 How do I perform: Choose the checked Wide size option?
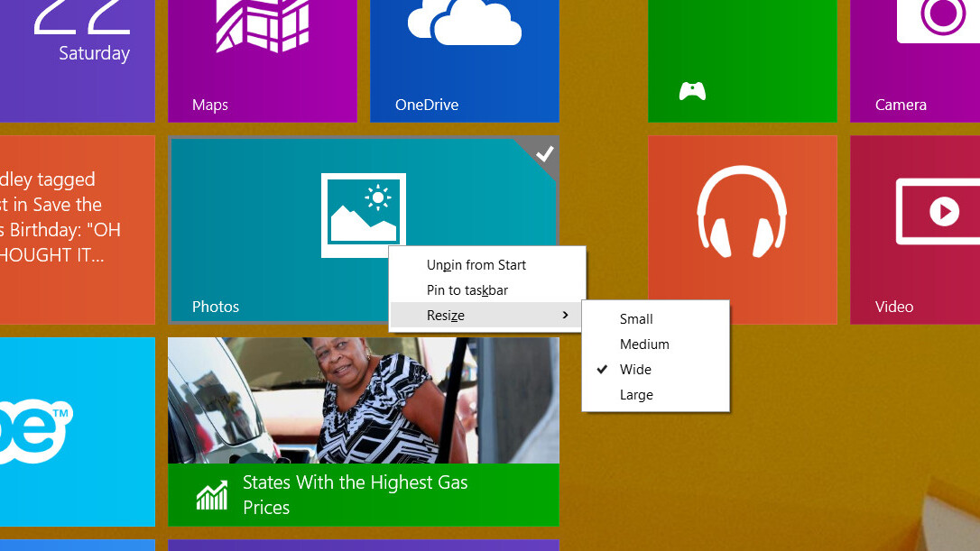pyautogui.click(x=635, y=370)
